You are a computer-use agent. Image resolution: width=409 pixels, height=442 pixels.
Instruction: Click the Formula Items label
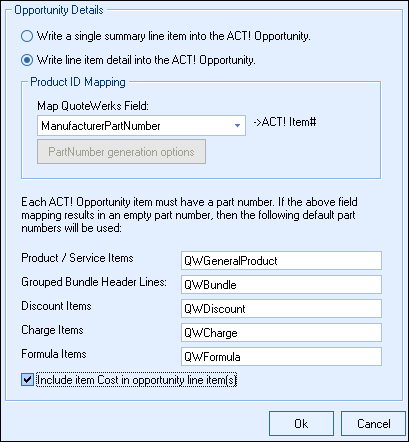pos(54,354)
